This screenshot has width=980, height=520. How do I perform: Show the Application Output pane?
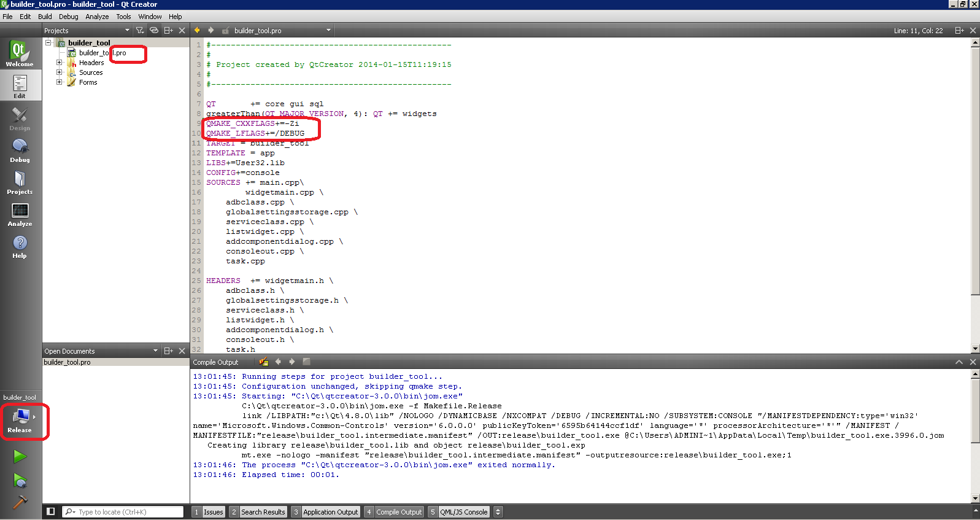[x=325, y=511]
